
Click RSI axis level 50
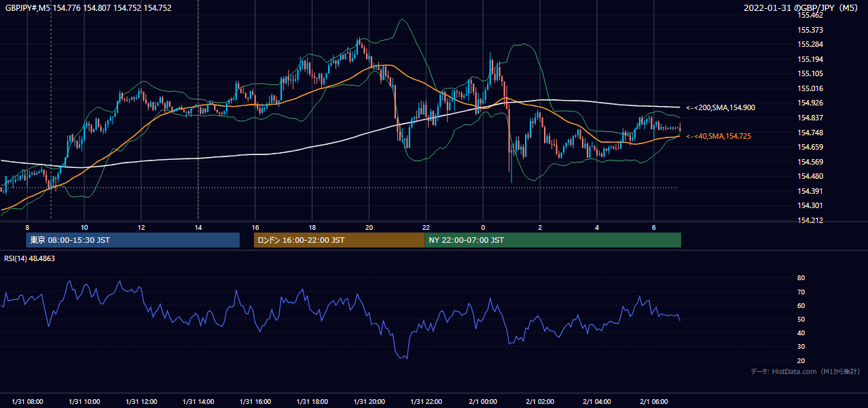(801, 319)
